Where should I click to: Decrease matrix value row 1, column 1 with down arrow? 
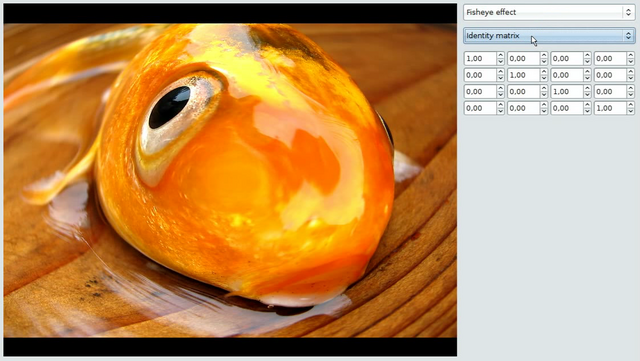click(500, 62)
